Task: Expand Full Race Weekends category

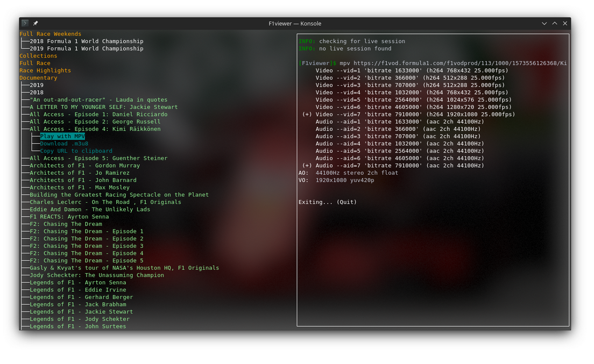Action: click(51, 34)
